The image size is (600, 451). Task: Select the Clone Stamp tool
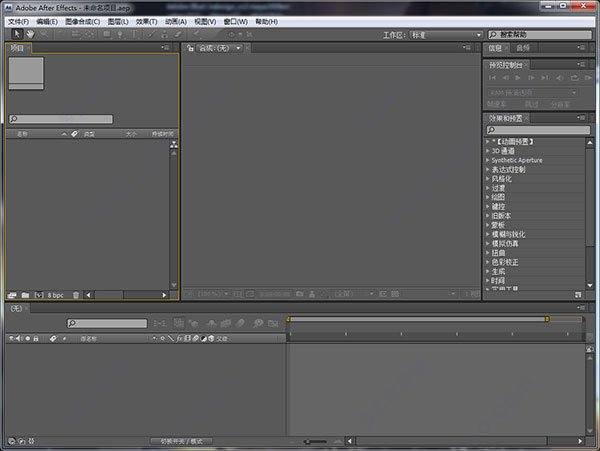point(165,34)
